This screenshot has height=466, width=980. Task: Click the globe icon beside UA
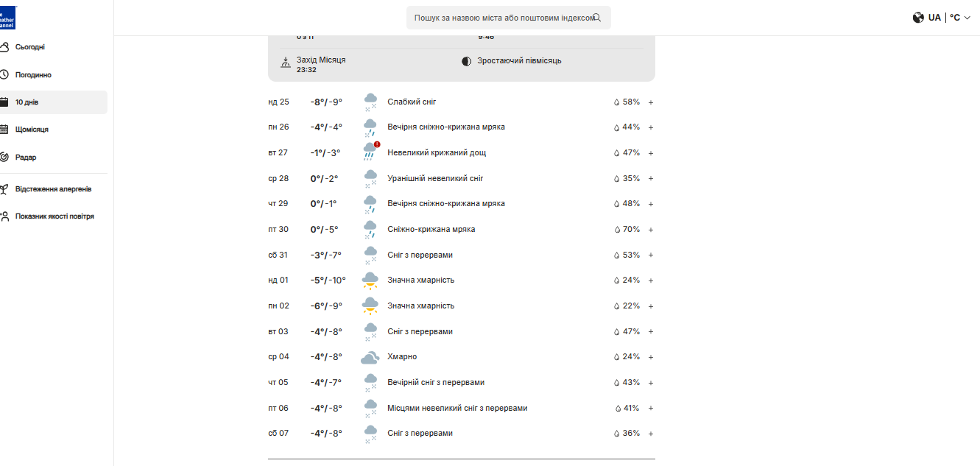[x=918, y=18]
